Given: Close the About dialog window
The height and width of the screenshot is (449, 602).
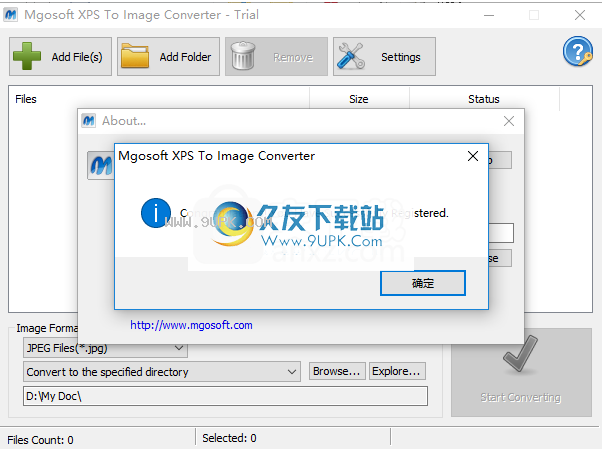Looking at the screenshot, I should [509, 121].
